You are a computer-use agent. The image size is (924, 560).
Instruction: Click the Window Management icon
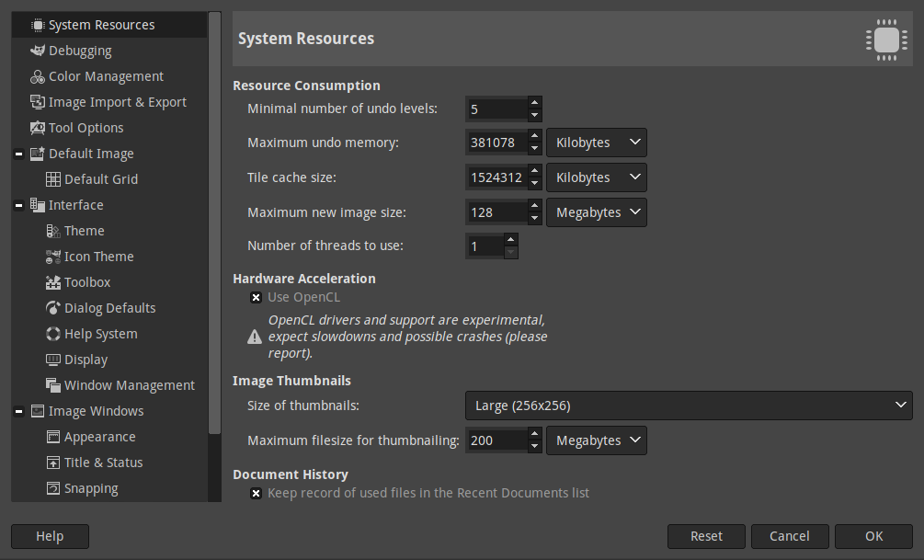(x=53, y=385)
